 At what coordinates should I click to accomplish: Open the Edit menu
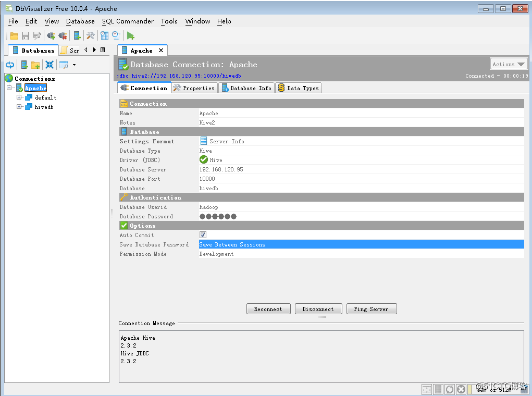click(31, 21)
